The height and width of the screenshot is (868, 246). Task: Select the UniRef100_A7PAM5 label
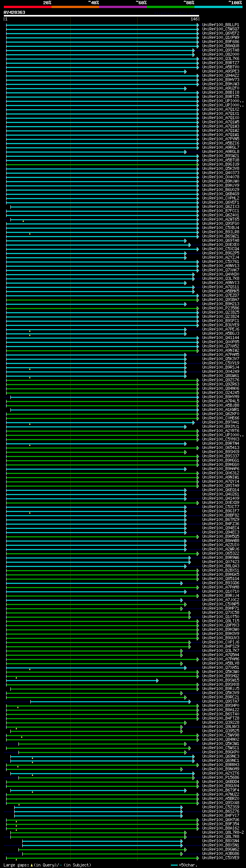click(x=221, y=354)
